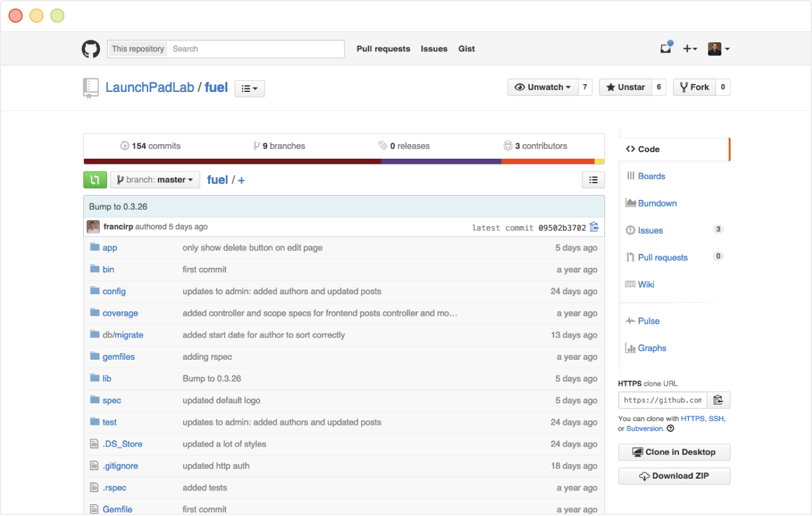
Task: Unstar the fuel repository
Action: 625,87
